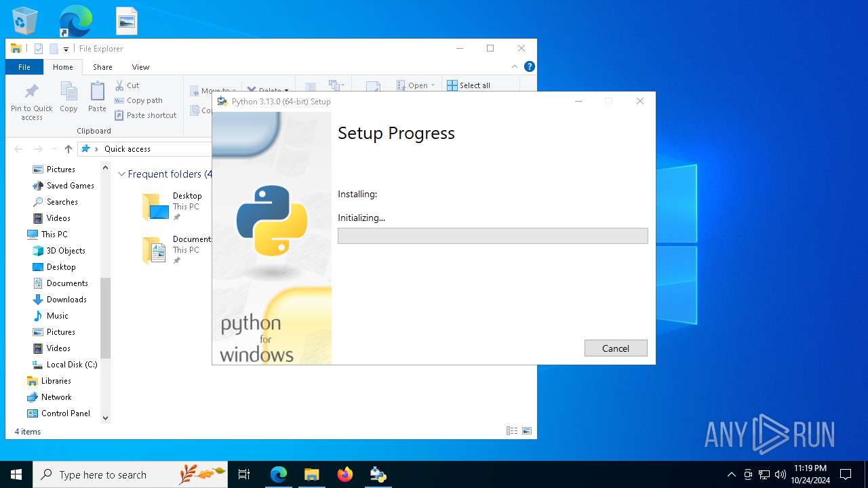Open the notification center
The image size is (868, 488).
(x=846, y=474)
